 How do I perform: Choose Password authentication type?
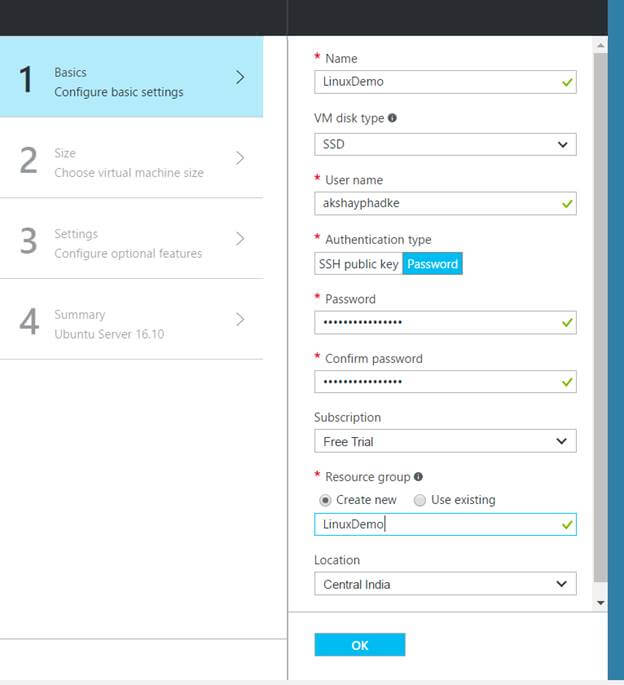click(x=432, y=264)
